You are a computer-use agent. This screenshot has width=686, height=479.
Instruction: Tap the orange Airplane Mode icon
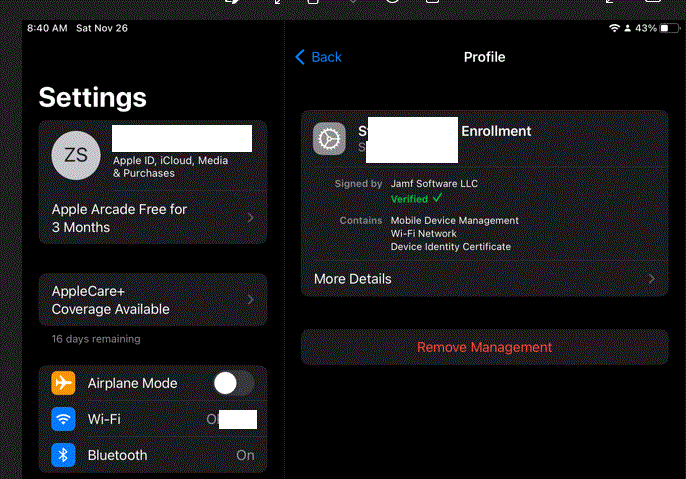pos(63,383)
